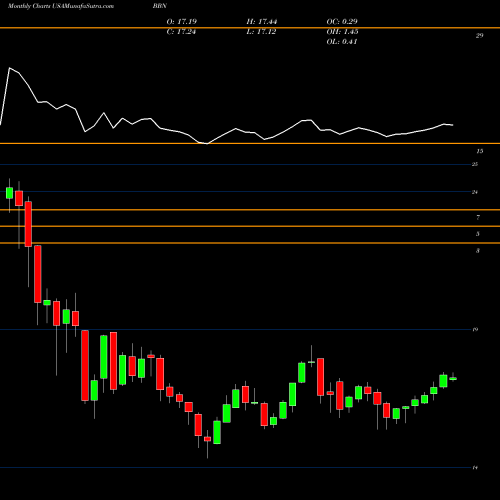Click the most recent candle on the chart
500x500 pixels.
click(453, 378)
